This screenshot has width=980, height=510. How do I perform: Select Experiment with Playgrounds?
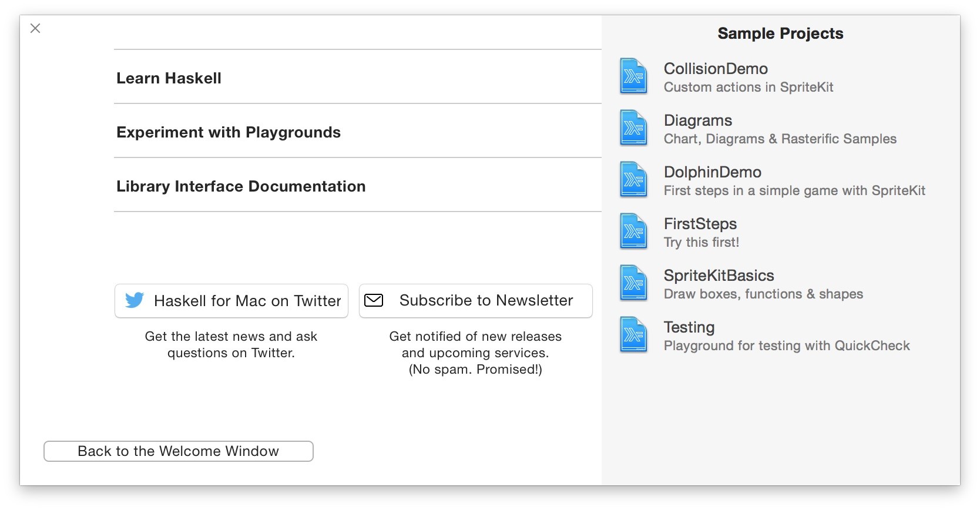pyautogui.click(x=229, y=132)
